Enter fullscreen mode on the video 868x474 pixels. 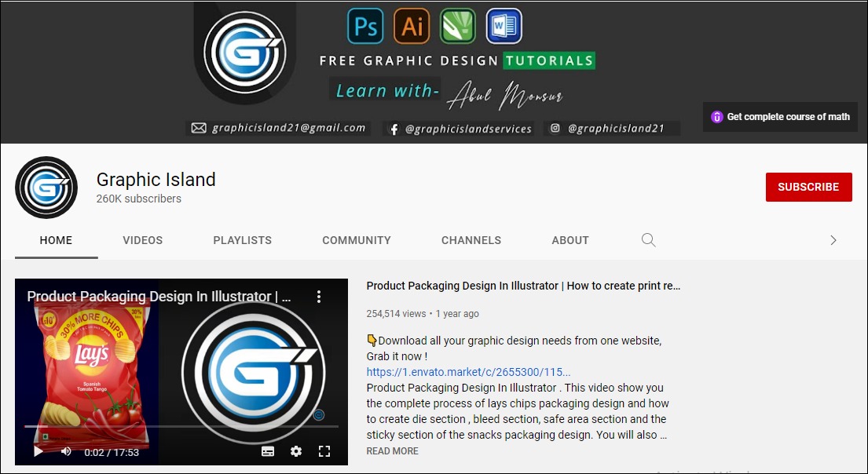[324, 451]
